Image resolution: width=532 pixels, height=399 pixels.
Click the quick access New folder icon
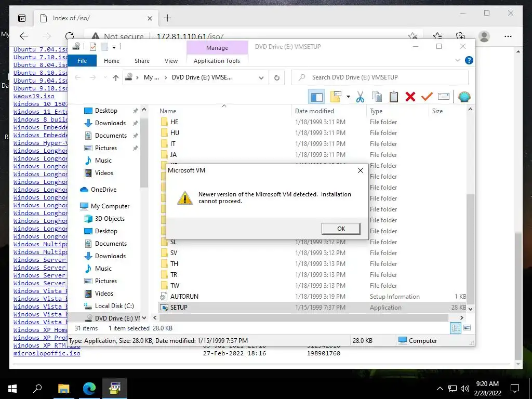coord(104,47)
